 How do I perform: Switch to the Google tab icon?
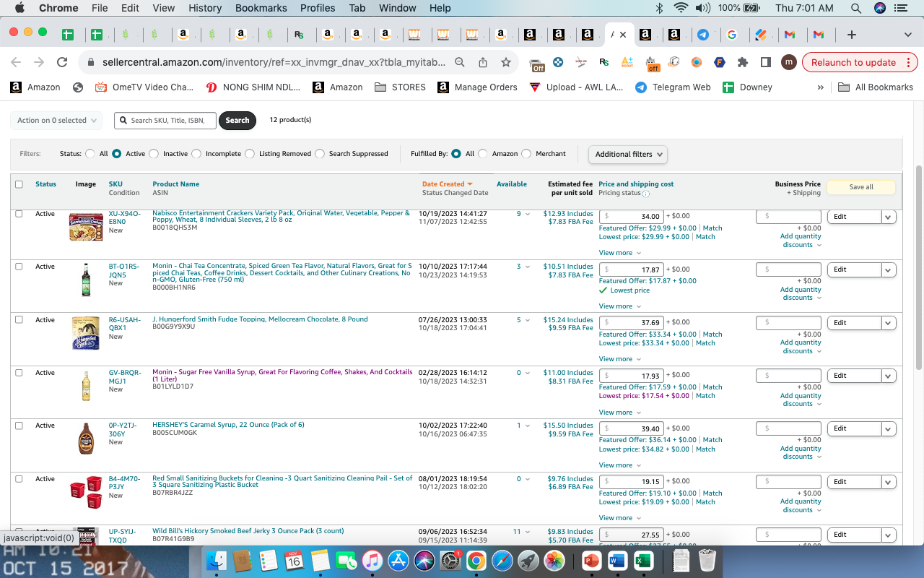pos(732,35)
